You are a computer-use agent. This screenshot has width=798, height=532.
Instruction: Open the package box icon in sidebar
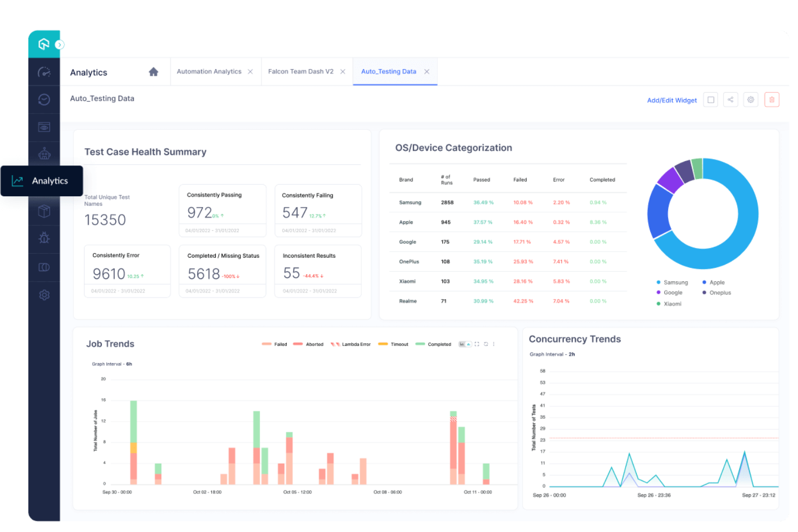(x=44, y=211)
